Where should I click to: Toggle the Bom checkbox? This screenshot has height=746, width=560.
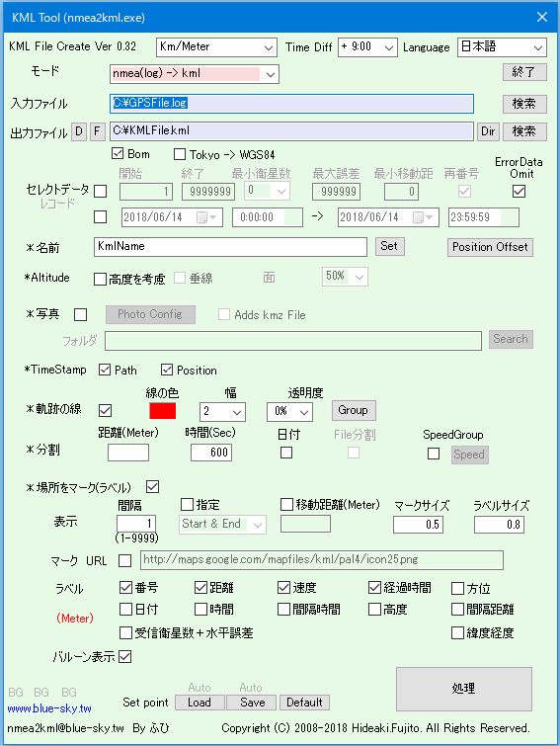[117, 154]
